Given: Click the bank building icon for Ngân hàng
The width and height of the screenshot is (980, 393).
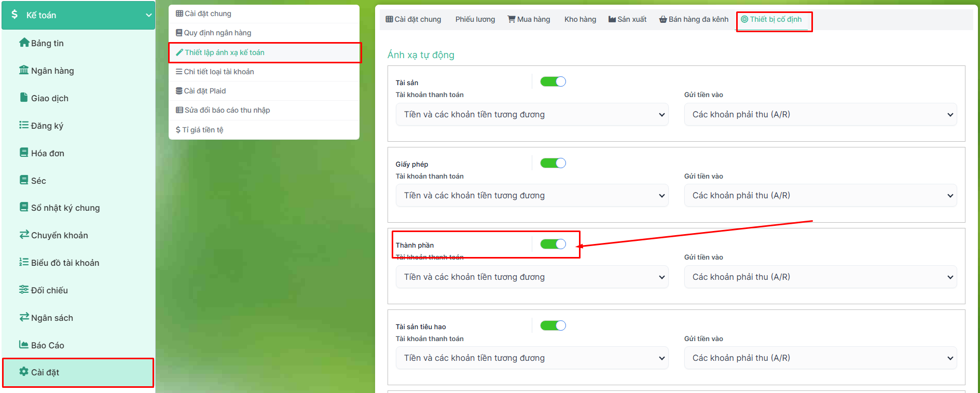Looking at the screenshot, I should click(24, 70).
